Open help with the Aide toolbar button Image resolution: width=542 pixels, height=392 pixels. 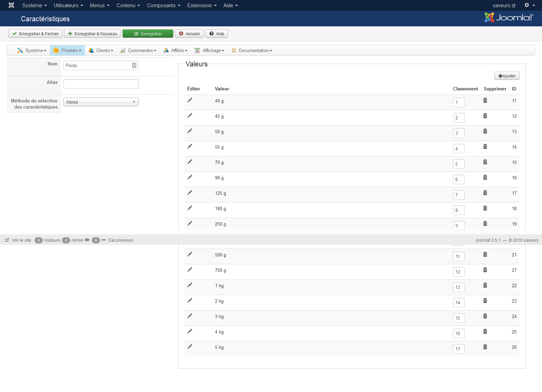click(217, 34)
